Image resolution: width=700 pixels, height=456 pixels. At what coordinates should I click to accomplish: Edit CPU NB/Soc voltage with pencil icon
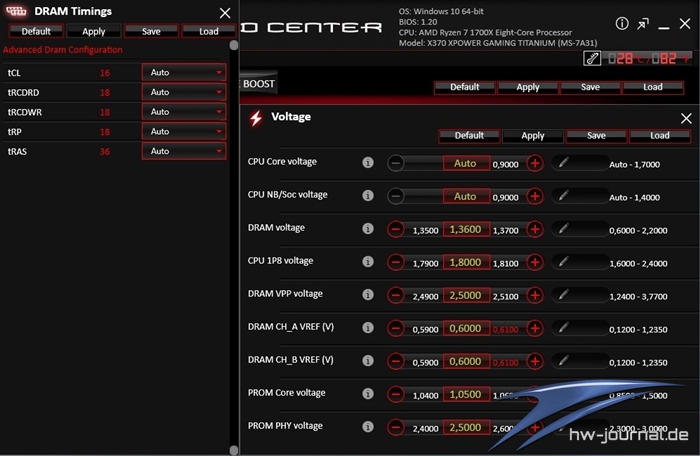(563, 196)
